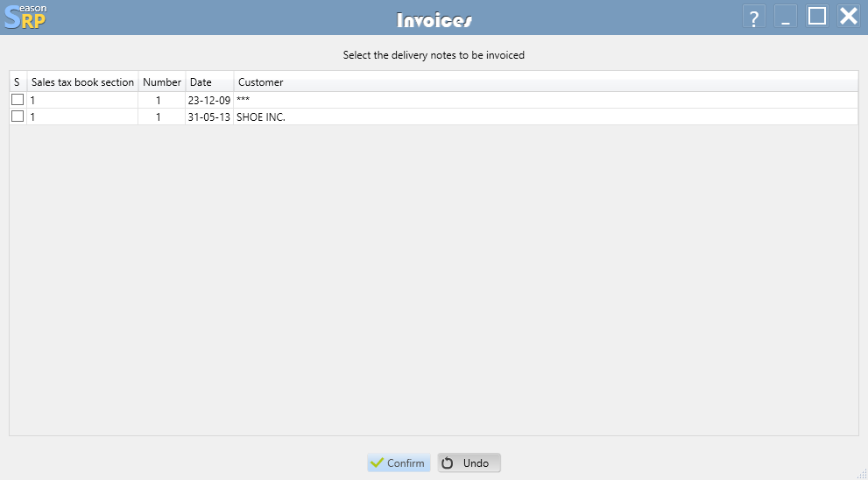Click the Season SRP logo
This screenshot has width=868, height=480.
point(25,17)
